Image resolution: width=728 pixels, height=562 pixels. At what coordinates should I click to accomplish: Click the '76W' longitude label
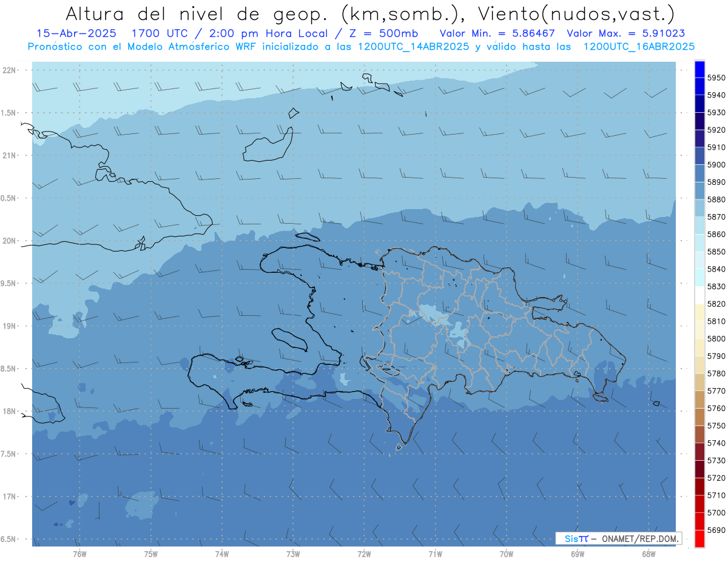pos(79,554)
